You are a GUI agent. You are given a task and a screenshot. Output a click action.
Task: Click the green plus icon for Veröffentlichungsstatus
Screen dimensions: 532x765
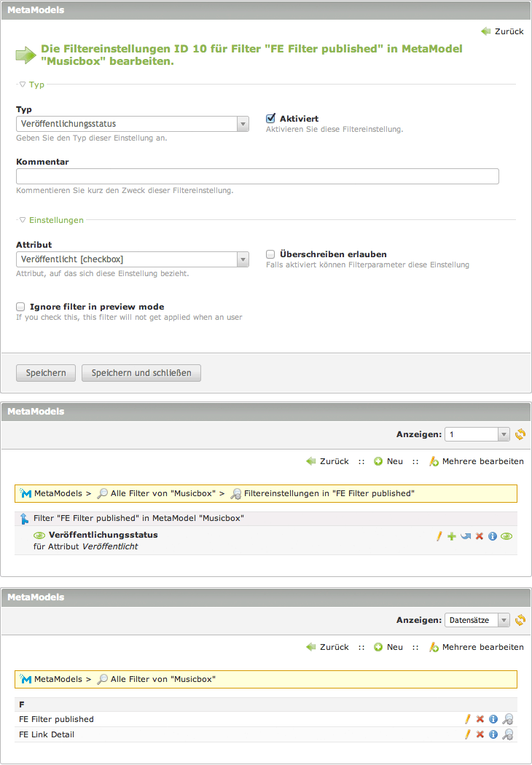[452, 536]
